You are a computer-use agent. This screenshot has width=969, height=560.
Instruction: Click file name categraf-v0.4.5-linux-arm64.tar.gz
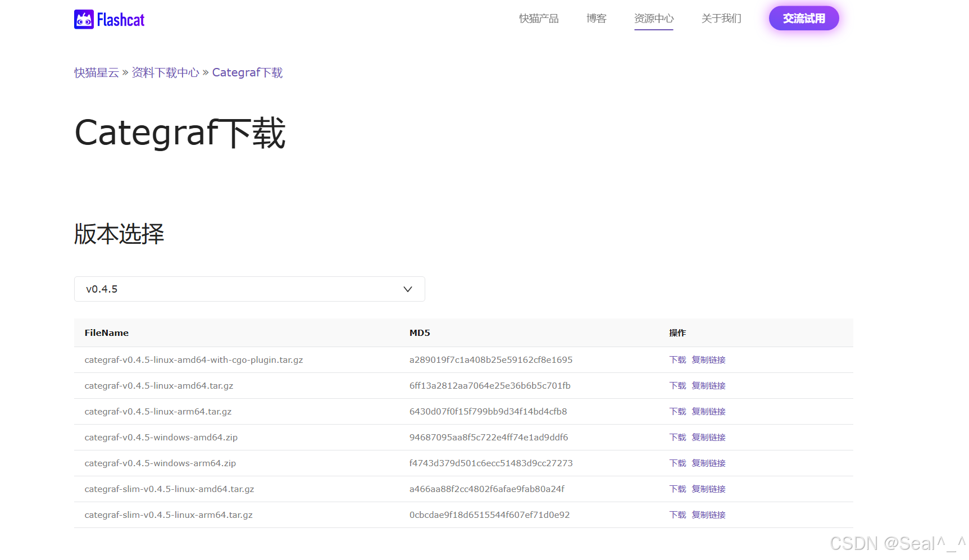158,411
